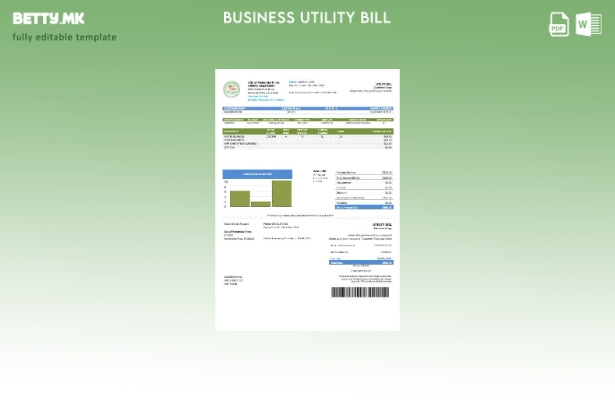This screenshot has height=400, width=615.
Task: Click the PDF file format icon
Action: coord(559,25)
